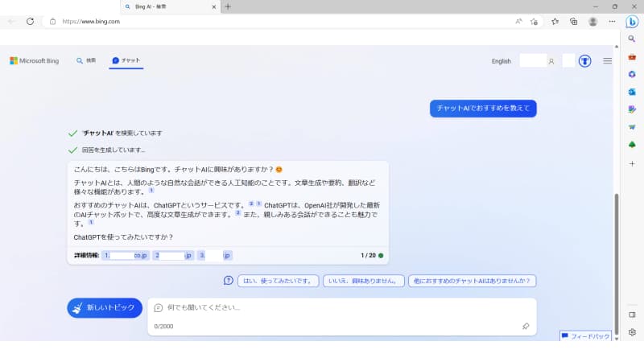644x362 pixels.
Task: Click the suggestion help question icon
Action: [x=229, y=280]
